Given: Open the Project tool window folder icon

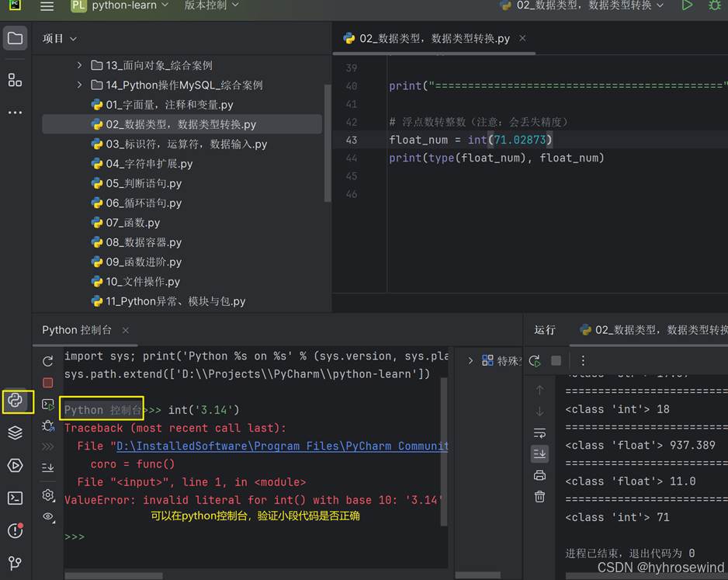Looking at the screenshot, I should tap(15, 38).
